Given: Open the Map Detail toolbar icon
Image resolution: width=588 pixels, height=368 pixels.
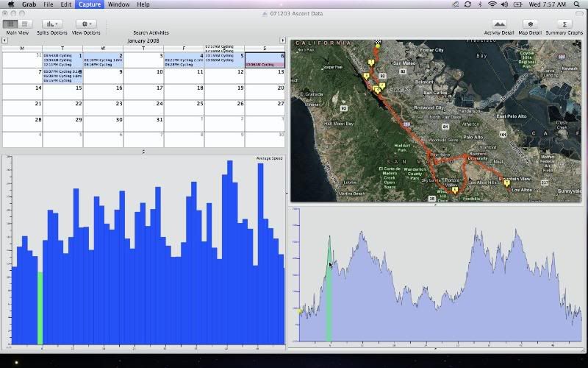Looking at the screenshot, I should coord(530,24).
